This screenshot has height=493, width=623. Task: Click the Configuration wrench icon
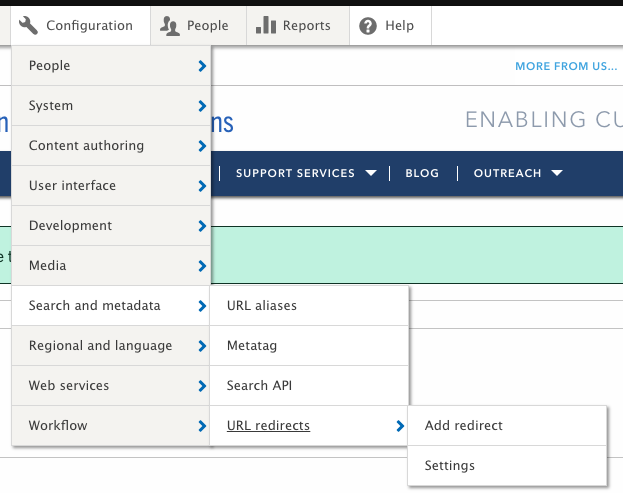point(29,26)
